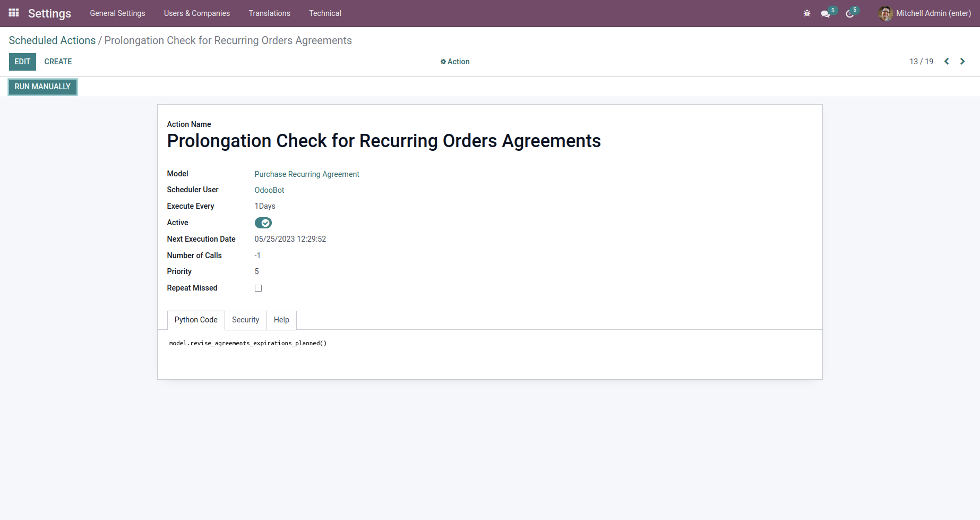Screen dimensions: 980x520
Task: Switch to the Security tab
Action: click(245, 320)
